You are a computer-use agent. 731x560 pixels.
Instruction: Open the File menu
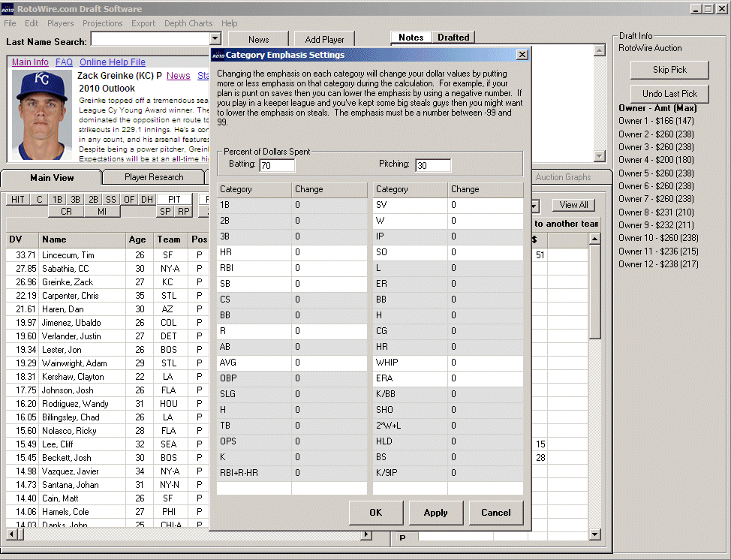point(10,23)
